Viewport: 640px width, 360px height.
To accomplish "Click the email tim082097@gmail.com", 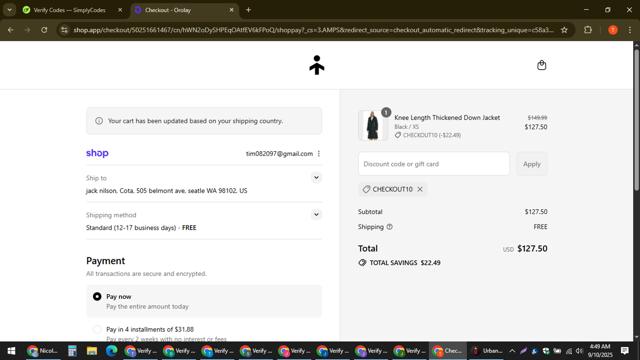I will click(x=279, y=153).
